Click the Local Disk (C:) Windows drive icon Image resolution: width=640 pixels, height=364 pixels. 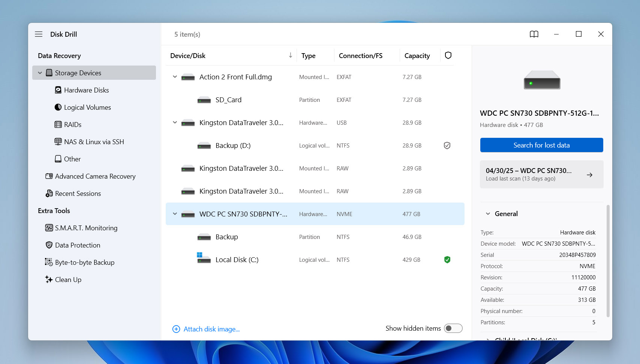[204, 258]
